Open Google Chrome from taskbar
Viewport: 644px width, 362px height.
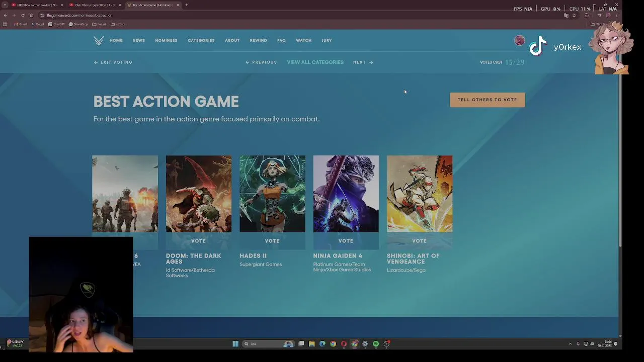(333, 344)
